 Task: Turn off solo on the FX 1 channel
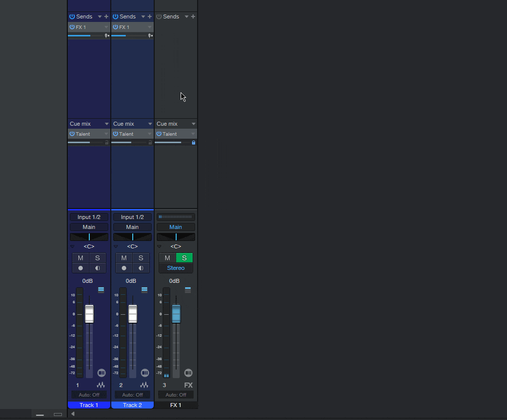[x=184, y=258]
